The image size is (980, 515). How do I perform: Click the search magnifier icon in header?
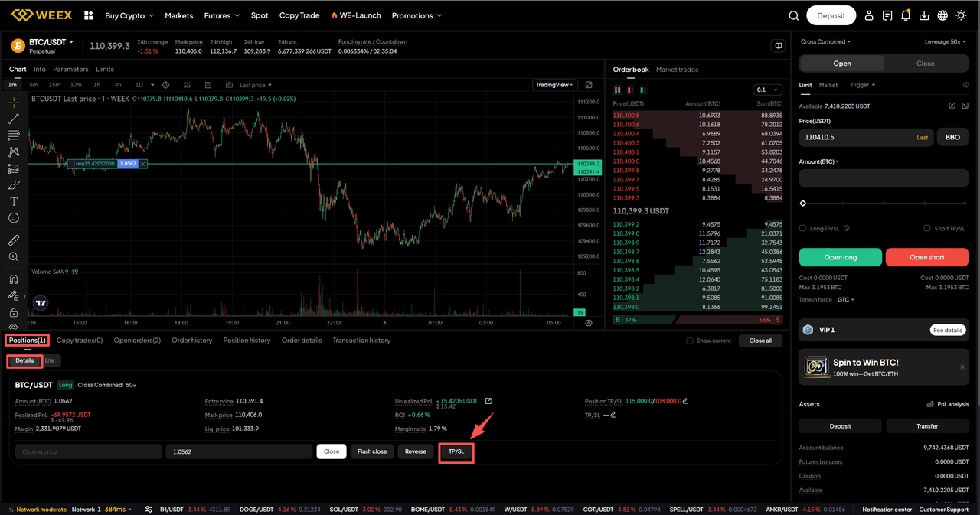(x=794, y=15)
